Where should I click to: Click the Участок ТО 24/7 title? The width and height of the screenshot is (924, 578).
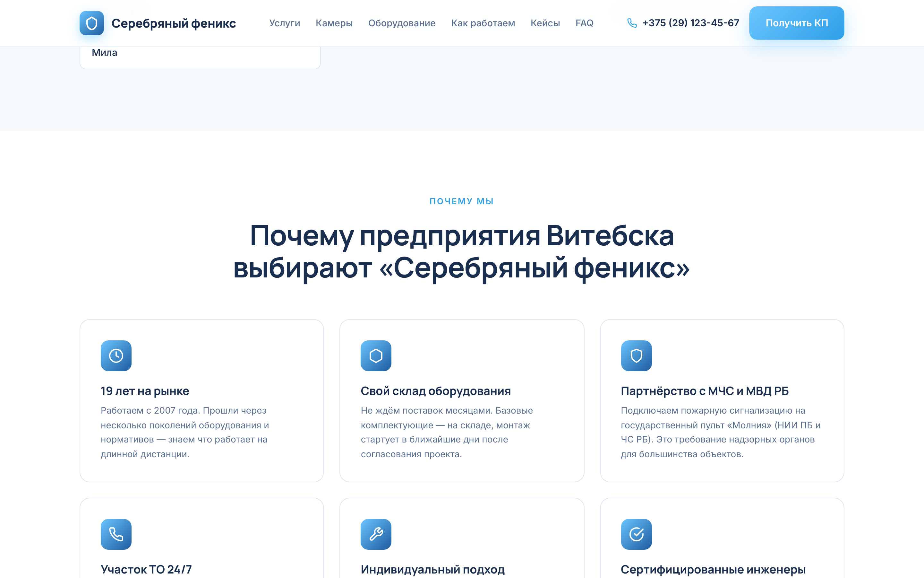coord(146,569)
